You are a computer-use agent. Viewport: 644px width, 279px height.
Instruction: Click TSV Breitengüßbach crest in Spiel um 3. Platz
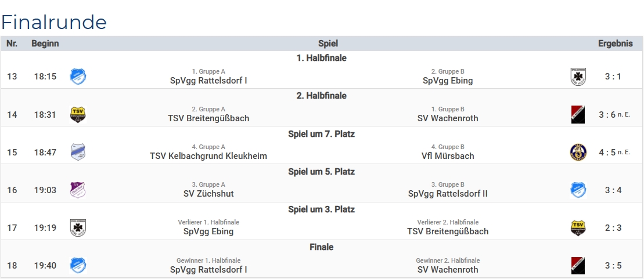[x=578, y=227]
